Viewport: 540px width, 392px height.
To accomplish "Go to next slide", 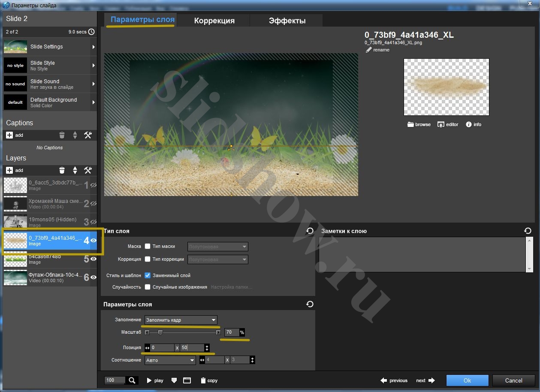I will (425, 380).
